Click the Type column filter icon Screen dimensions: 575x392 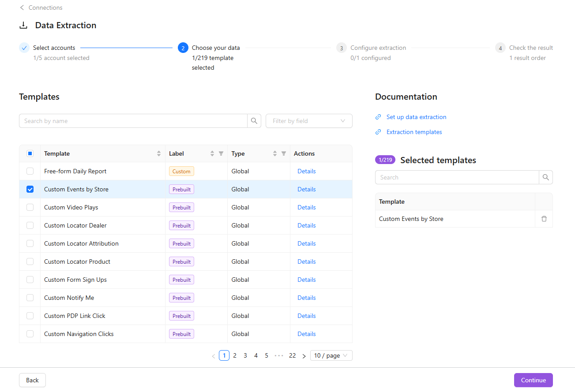point(284,153)
